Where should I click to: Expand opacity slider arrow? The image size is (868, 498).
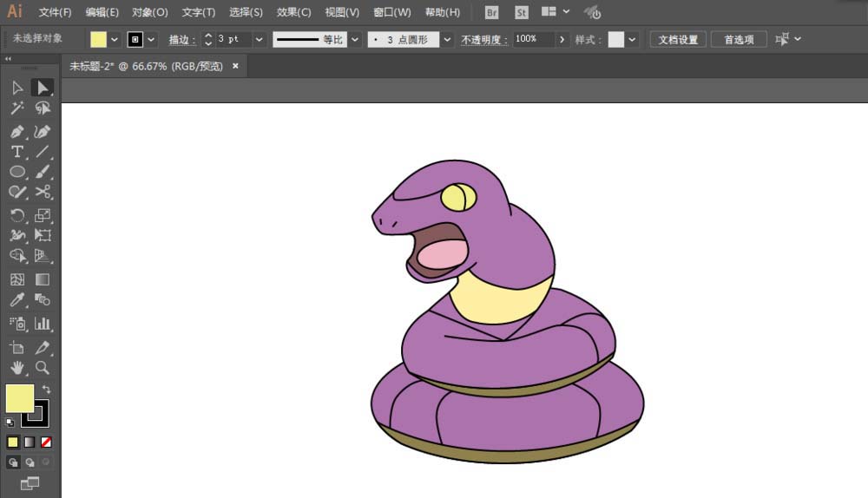point(562,39)
